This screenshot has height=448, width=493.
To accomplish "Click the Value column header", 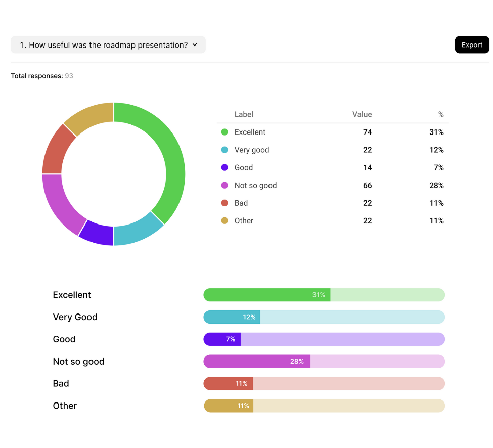I will pos(362,114).
